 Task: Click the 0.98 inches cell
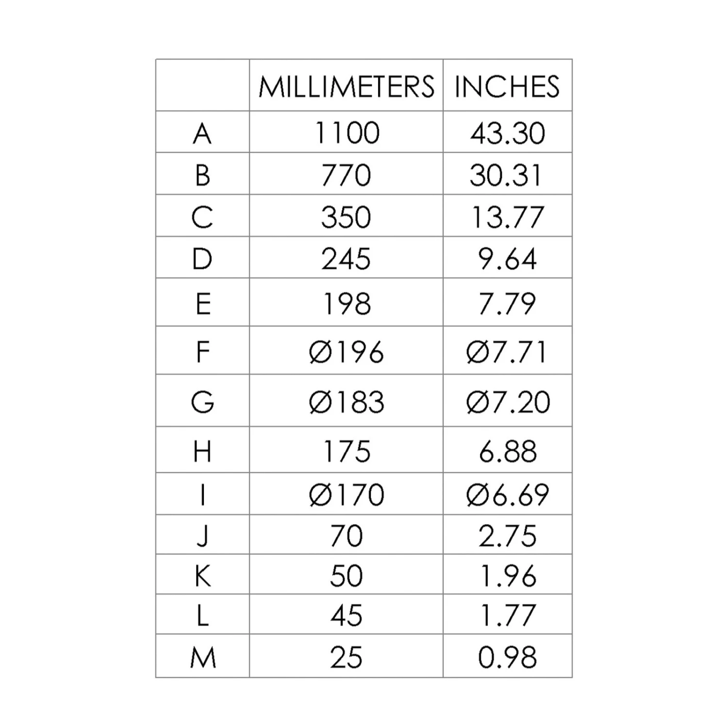(x=507, y=657)
